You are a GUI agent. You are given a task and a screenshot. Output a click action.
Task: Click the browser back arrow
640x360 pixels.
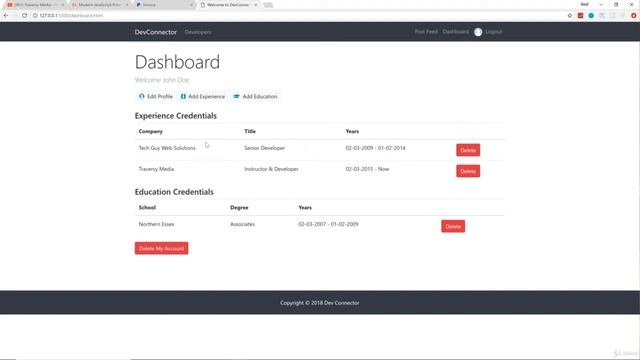pos(6,16)
